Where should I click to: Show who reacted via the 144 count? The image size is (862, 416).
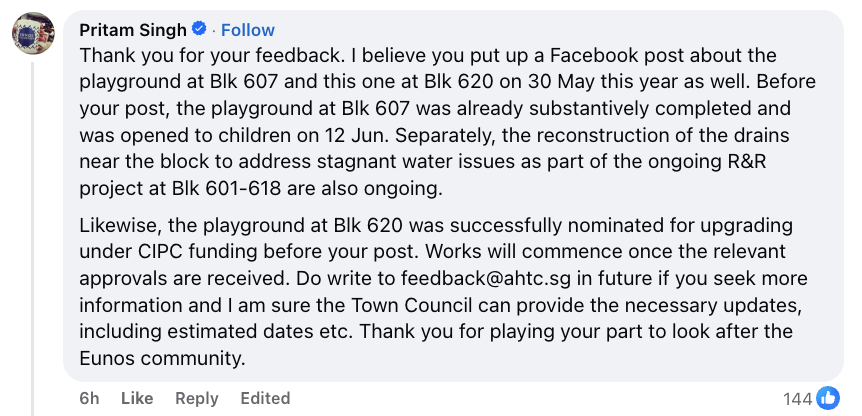797,399
